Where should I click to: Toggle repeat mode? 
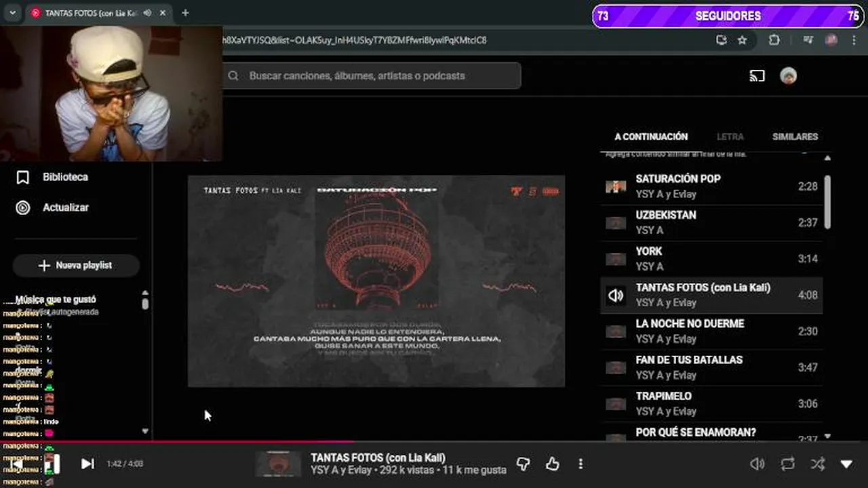[x=787, y=464]
